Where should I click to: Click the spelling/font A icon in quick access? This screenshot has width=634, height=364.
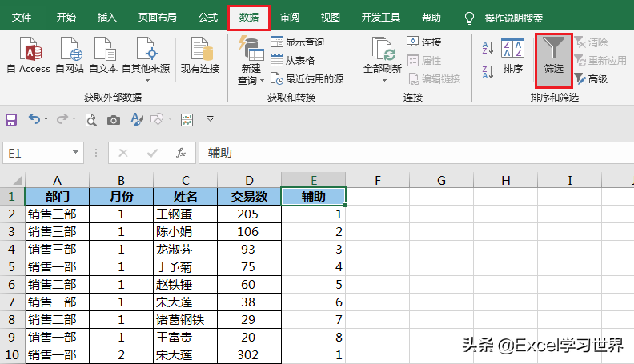137,119
